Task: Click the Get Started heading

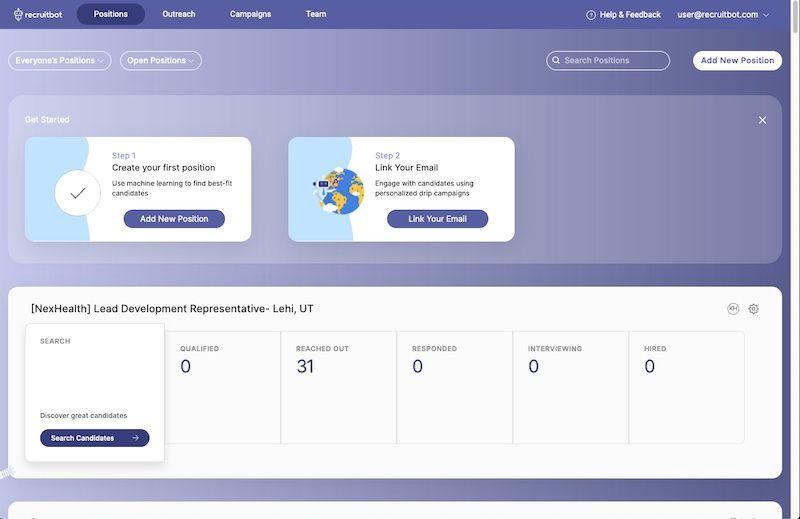Action: tap(47, 119)
